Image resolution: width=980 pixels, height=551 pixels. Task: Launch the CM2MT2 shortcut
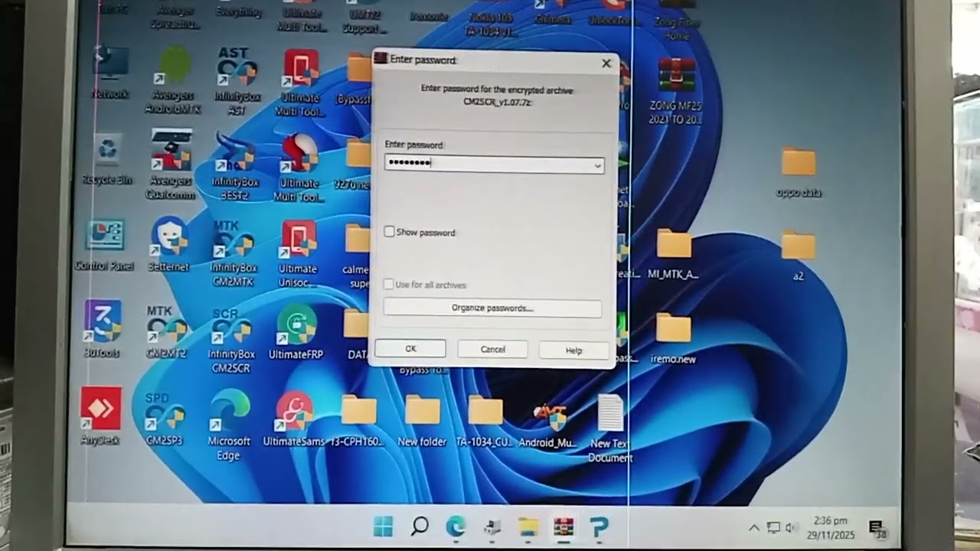coord(166,332)
